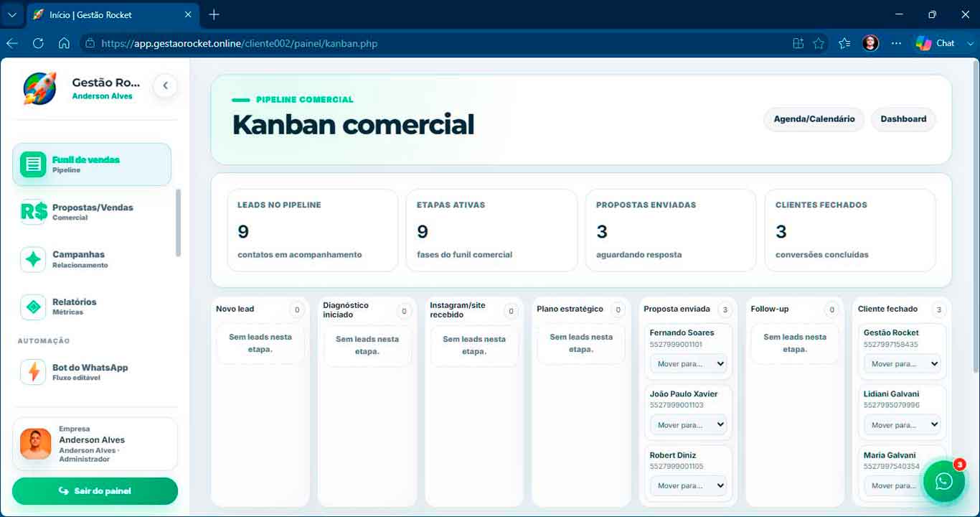This screenshot has height=517, width=980.
Task: Click Cliente fechado count badge 3
Action: pyautogui.click(x=938, y=310)
